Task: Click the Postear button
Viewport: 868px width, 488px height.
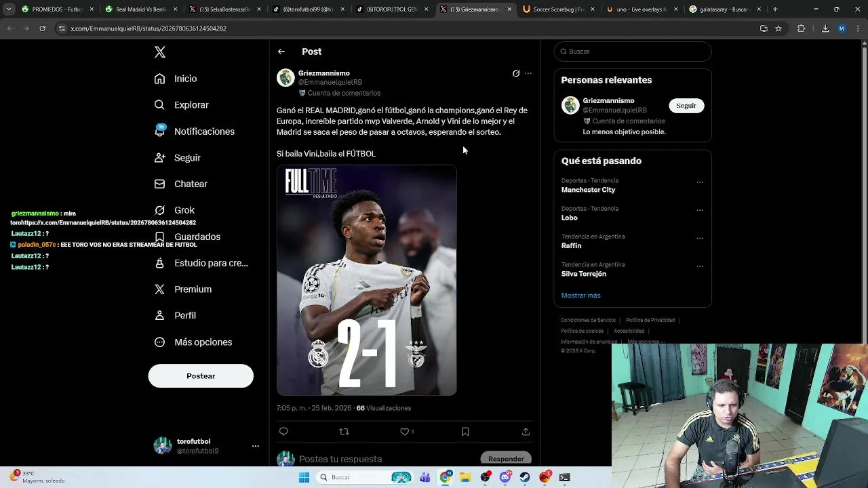Action: (x=201, y=376)
